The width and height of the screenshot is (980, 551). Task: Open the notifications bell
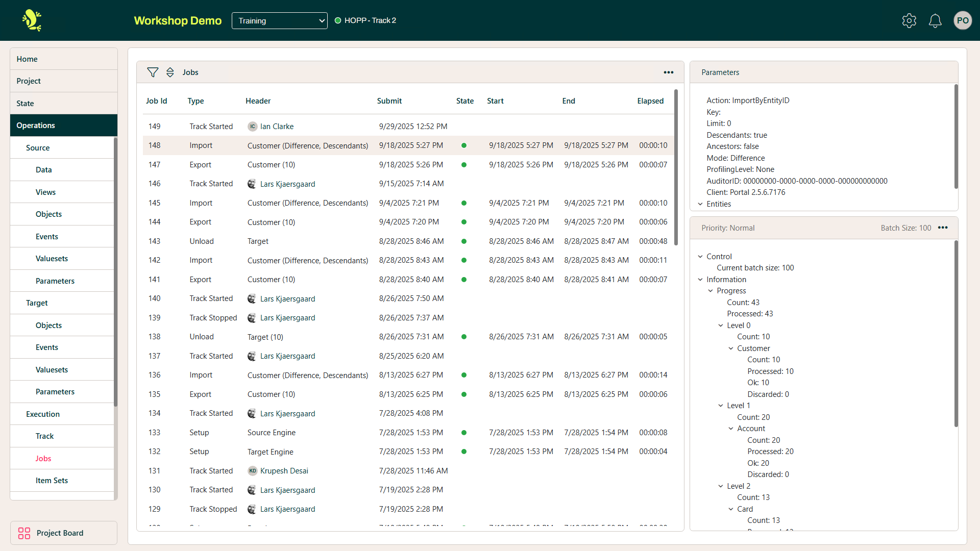pos(935,20)
